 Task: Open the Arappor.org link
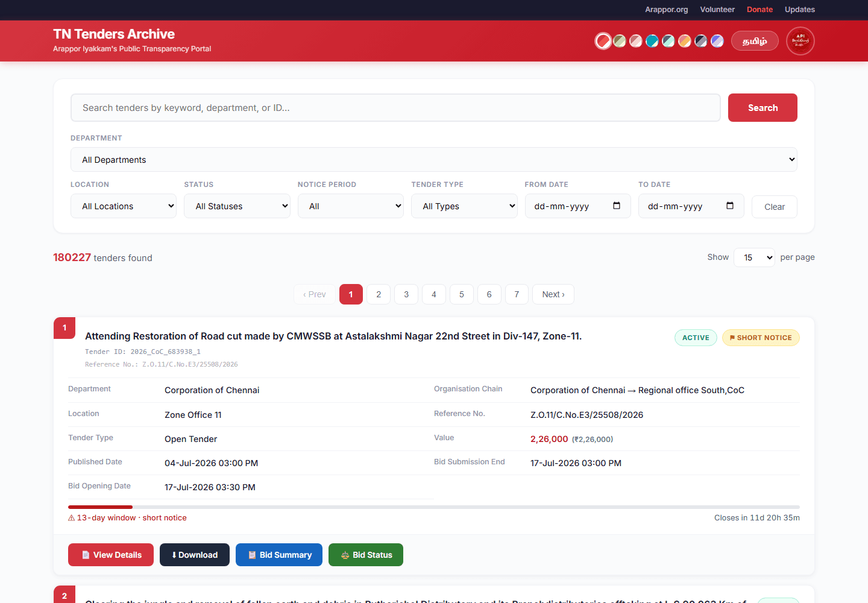click(x=667, y=10)
